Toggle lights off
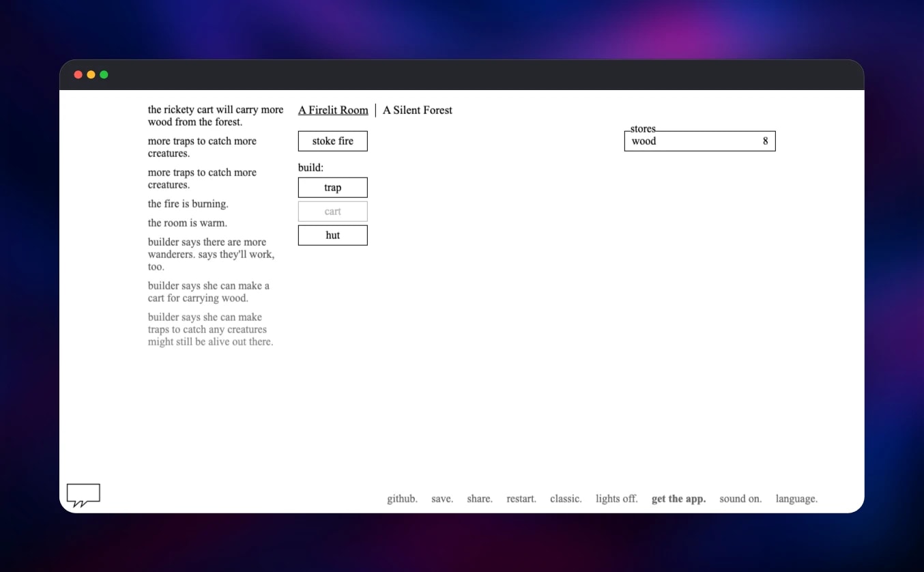Viewport: 924px width, 572px height. (617, 499)
